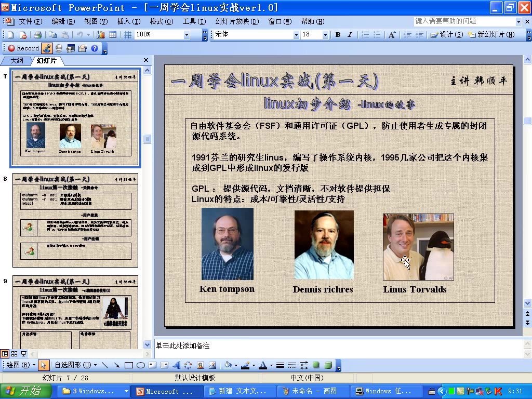Select the Line drawing tool

[x=105, y=365]
